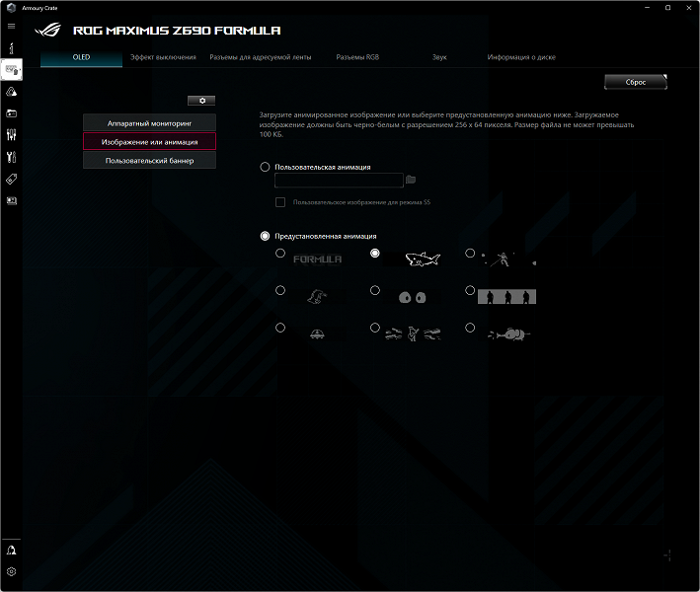
Task: Click the three soldiers thumbnail
Action: [507, 297]
